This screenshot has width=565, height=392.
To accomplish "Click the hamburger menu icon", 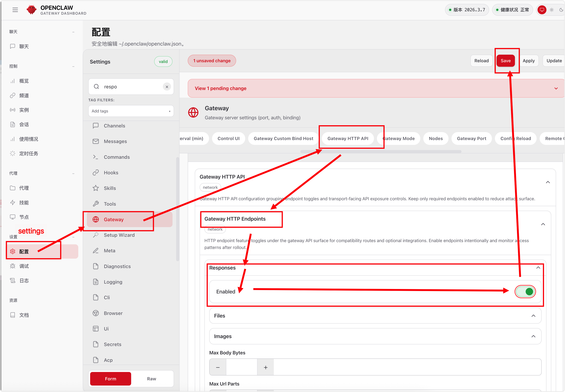I will pos(15,10).
